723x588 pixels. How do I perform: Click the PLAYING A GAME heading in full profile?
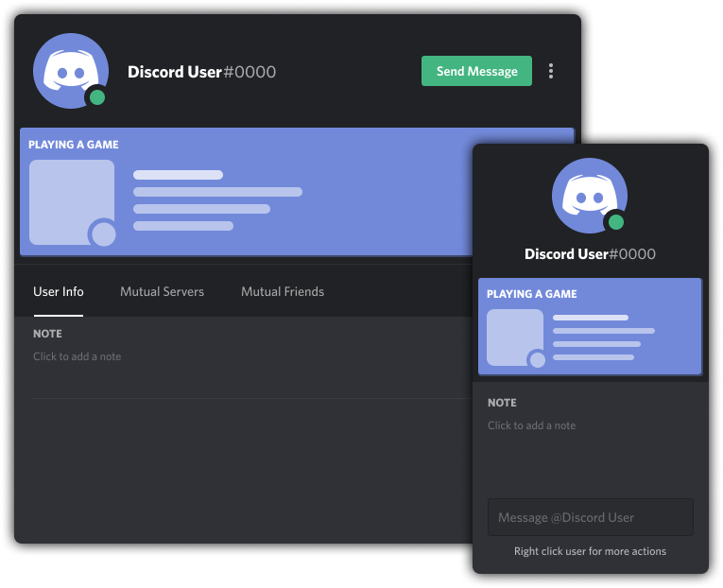coord(74,145)
